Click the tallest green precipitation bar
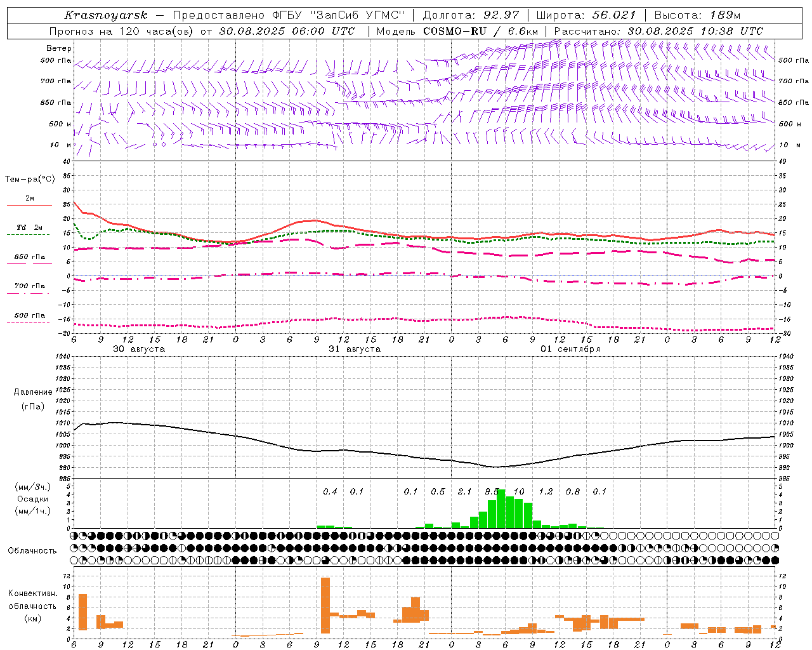This screenshot has width=812, height=650. tap(501, 508)
